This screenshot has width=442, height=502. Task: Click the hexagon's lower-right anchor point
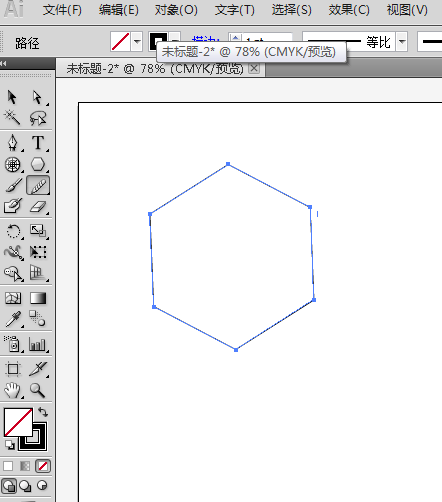[x=314, y=300]
